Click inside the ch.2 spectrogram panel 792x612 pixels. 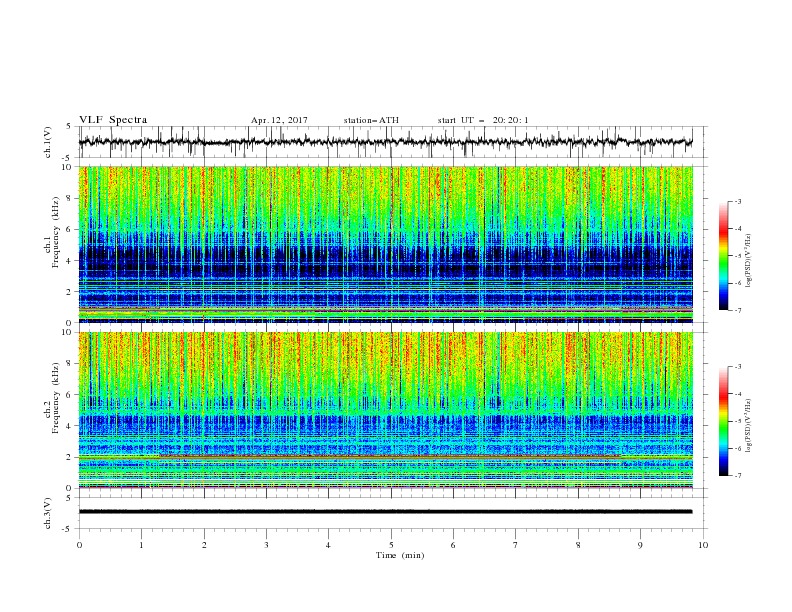385,410
